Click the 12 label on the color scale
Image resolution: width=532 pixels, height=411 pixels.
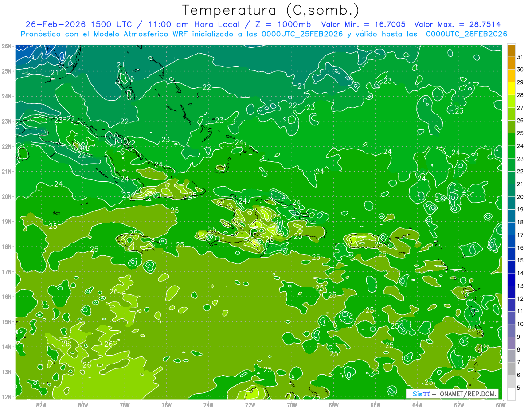[520, 298]
